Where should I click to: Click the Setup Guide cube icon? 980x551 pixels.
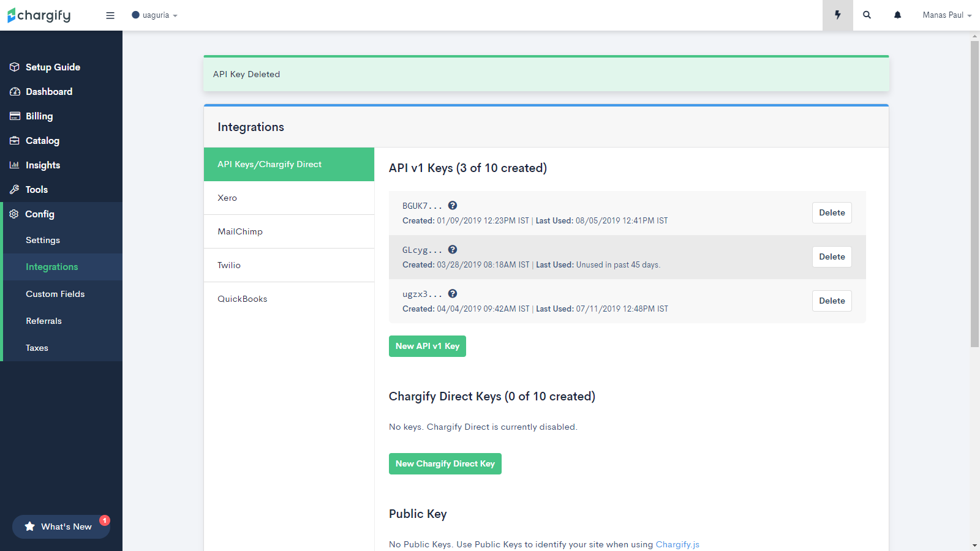tap(15, 67)
